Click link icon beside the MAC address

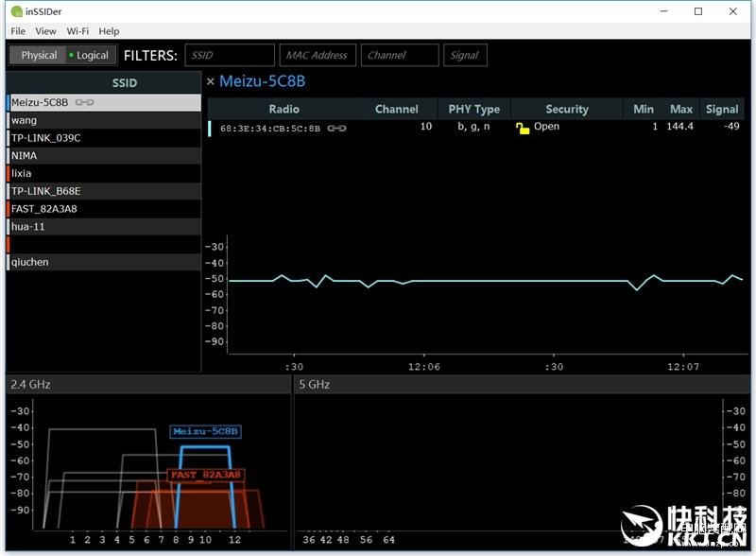pos(336,129)
